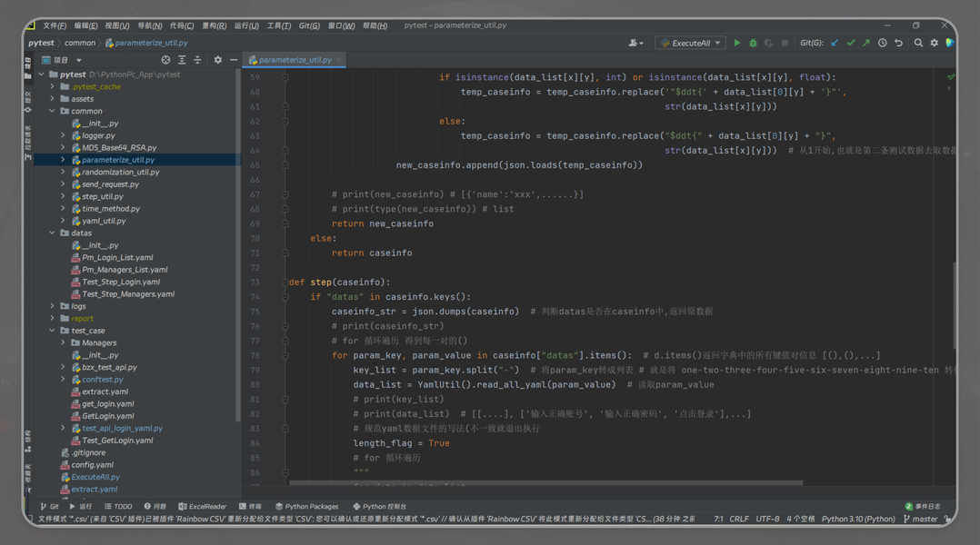Open project panel options gear

[217, 60]
